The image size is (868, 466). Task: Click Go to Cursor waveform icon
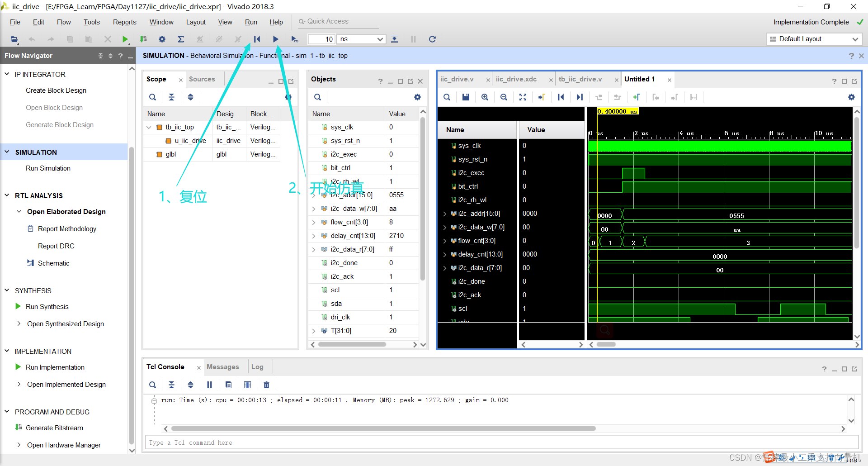coord(542,97)
